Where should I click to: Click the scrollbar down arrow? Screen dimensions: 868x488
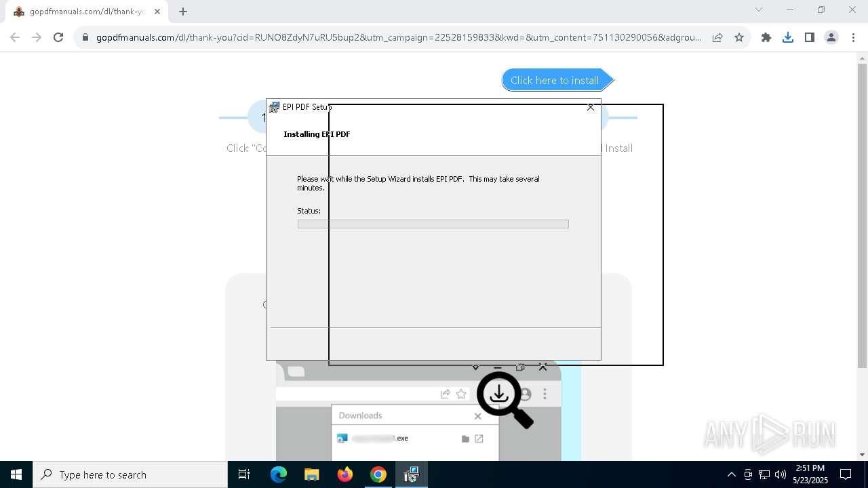tap(862, 455)
